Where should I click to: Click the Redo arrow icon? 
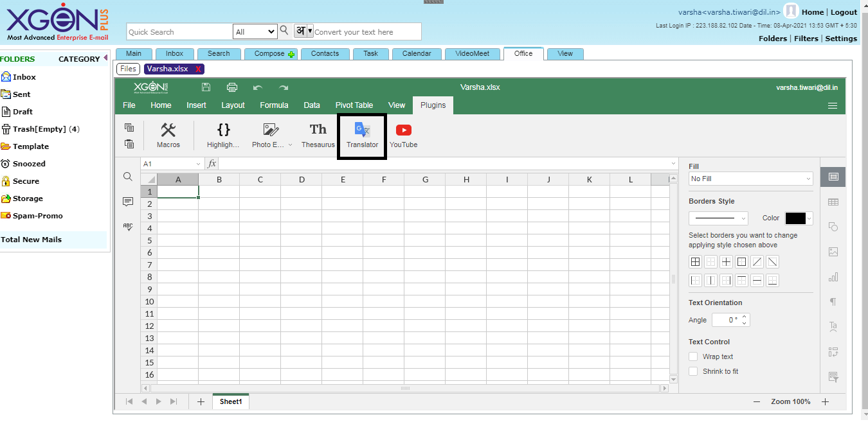pyautogui.click(x=284, y=87)
